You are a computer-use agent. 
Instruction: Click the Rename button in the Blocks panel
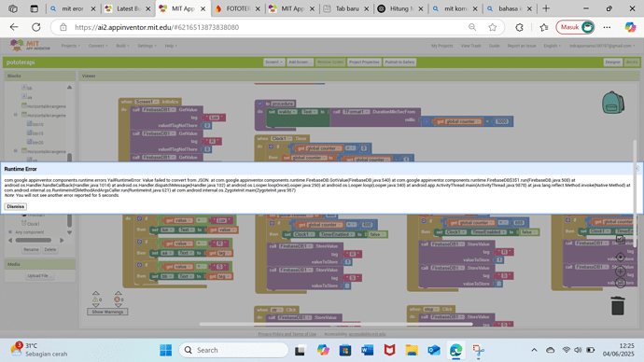click(31, 249)
